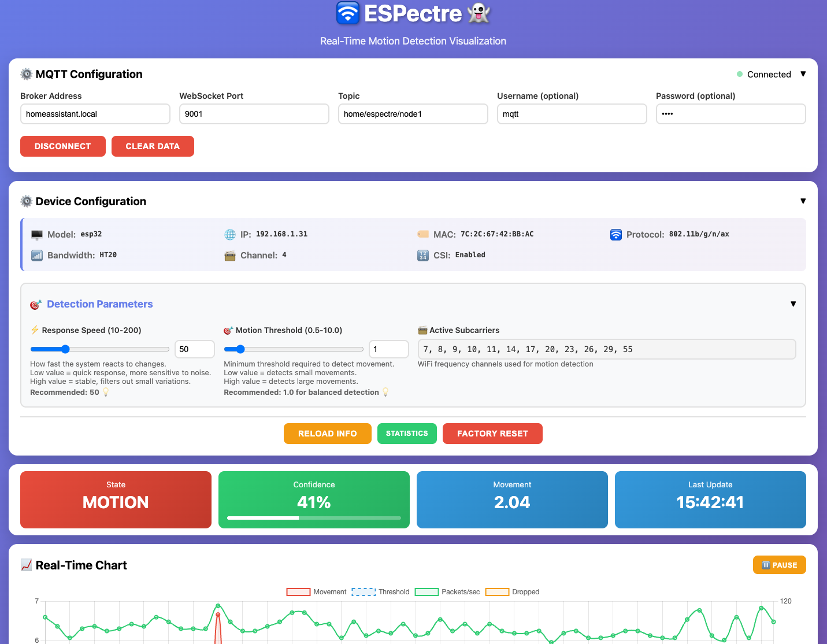Click the globe icon next to the IP address
Image resolution: width=827 pixels, height=644 pixels.
[x=229, y=234]
